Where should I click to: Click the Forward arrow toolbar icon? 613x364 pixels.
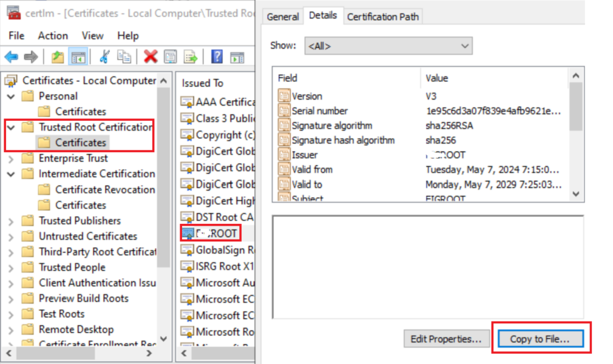tap(31, 57)
